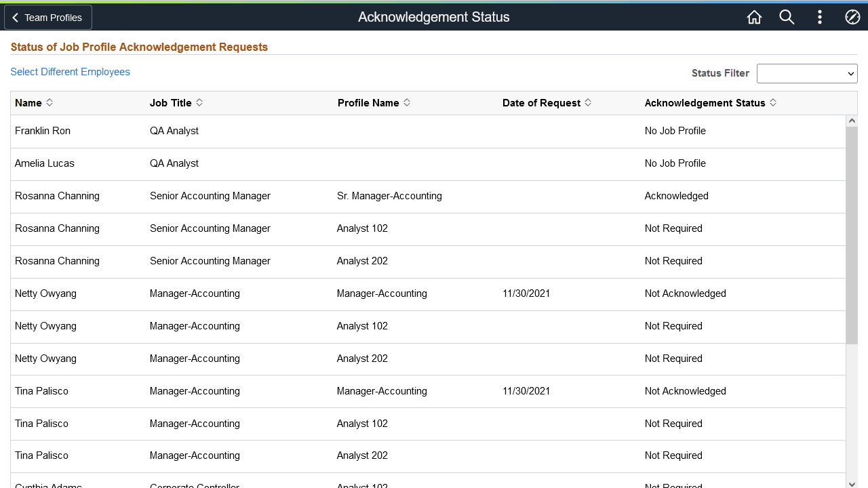Viewport: 868px width, 488px height.
Task: Sort the list by the Name column
Action: coord(49,102)
